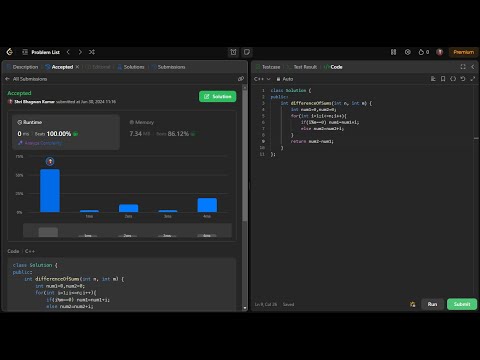Click the left panel scroll down arrow
This screenshot has width=480, height=360.
tap(245, 308)
